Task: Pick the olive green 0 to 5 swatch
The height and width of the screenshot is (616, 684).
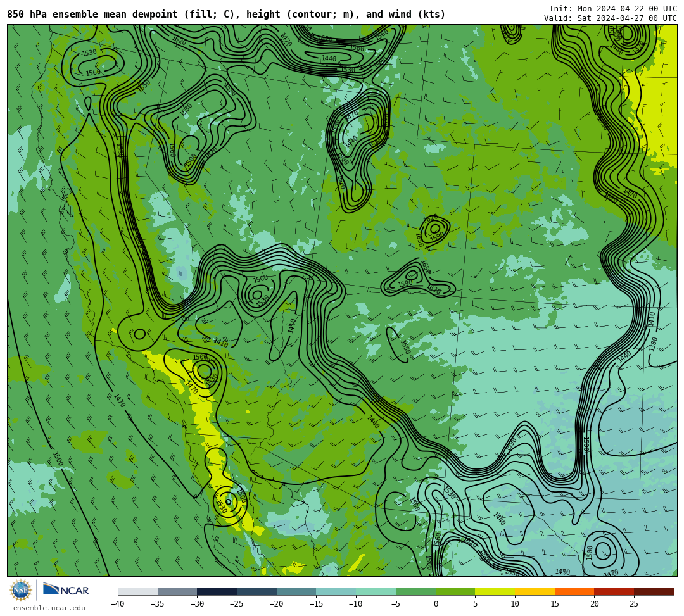Action: tap(455, 591)
